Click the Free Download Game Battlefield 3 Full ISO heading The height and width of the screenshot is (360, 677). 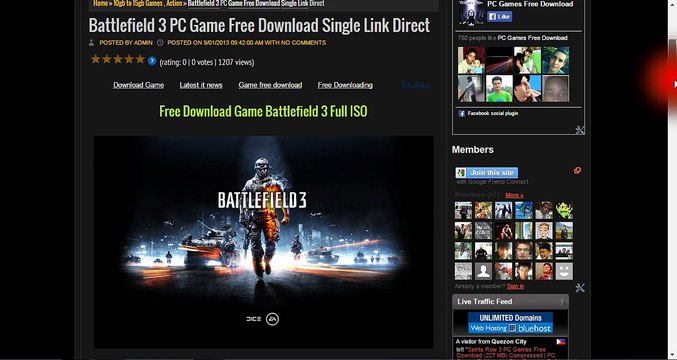263,111
